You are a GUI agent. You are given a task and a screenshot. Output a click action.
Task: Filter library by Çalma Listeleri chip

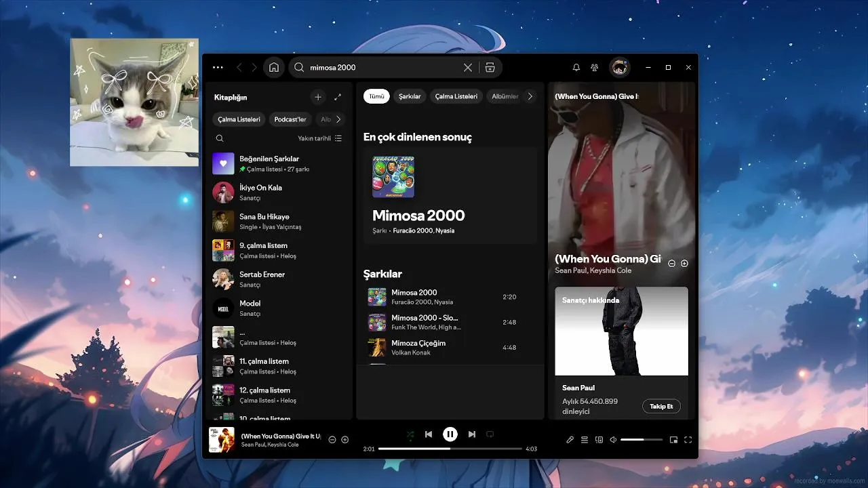click(239, 119)
